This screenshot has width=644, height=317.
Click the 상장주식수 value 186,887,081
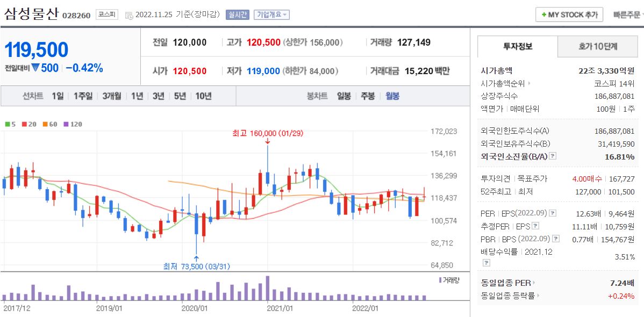tap(614, 96)
